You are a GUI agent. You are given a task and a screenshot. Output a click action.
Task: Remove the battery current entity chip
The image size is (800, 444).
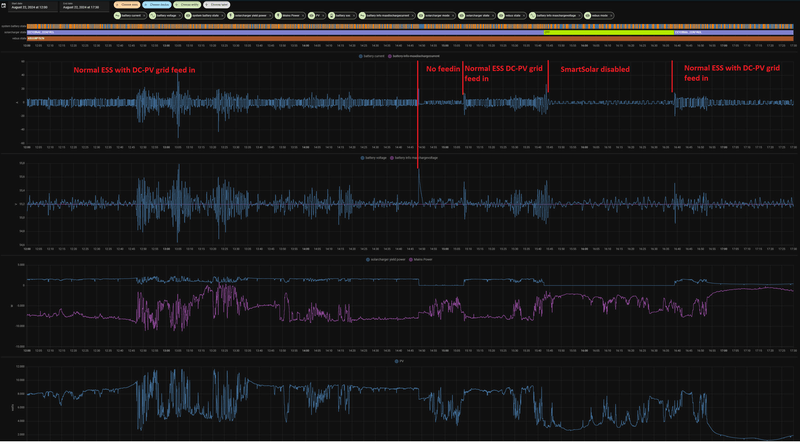click(x=144, y=16)
